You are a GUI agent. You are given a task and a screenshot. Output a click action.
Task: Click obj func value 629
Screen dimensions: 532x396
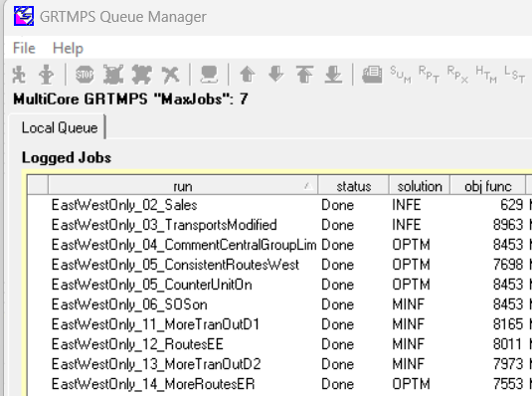[x=512, y=205]
